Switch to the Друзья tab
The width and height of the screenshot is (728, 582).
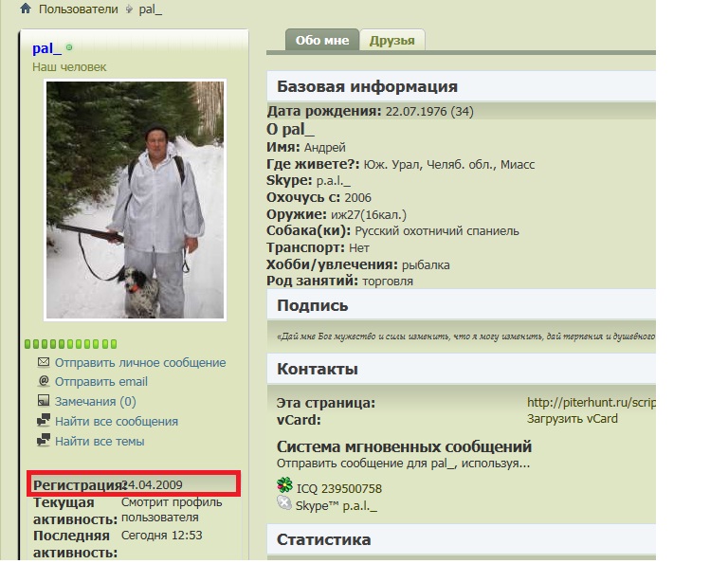pos(392,40)
